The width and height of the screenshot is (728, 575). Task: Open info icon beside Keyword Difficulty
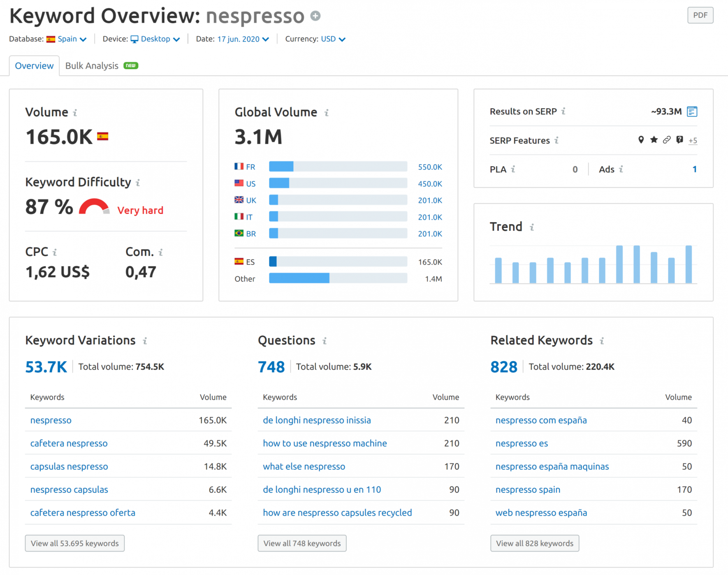pyautogui.click(x=138, y=183)
